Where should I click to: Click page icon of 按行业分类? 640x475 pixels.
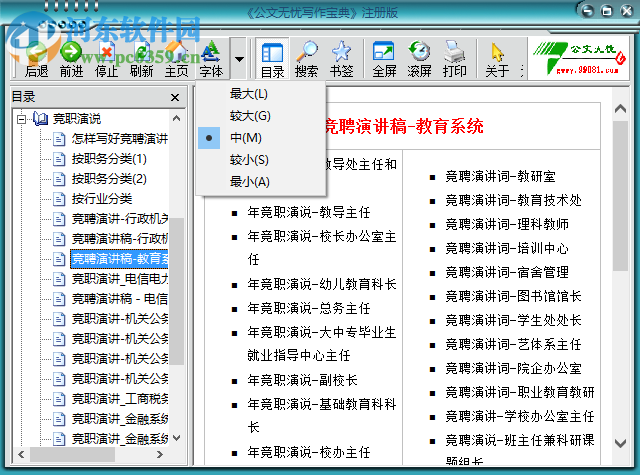[59, 199]
